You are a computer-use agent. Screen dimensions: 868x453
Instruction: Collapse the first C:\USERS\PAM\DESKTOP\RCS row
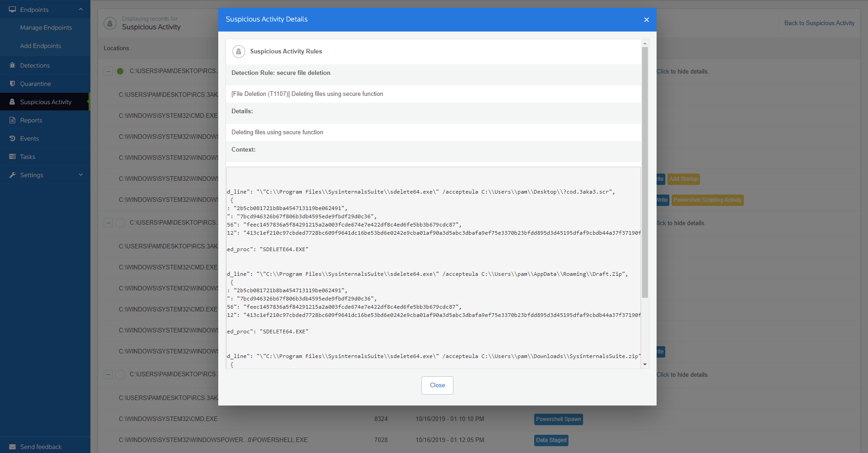tap(108, 71)
